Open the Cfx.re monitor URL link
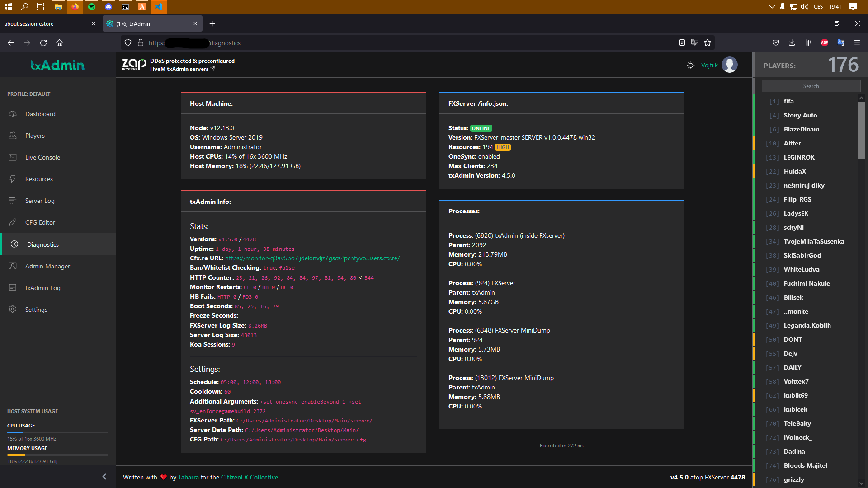868x488 pixels. [x=312, y=258]
